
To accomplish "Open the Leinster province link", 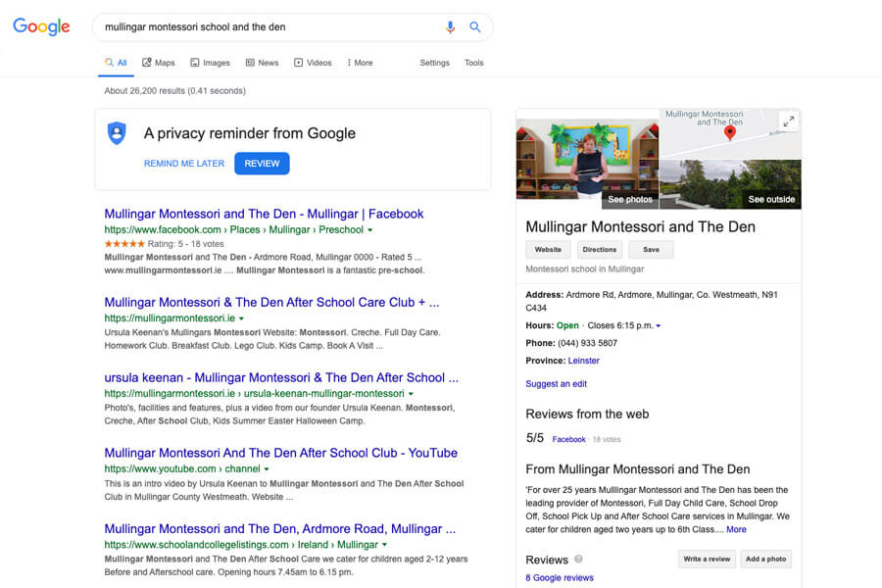I will point(583,361).
